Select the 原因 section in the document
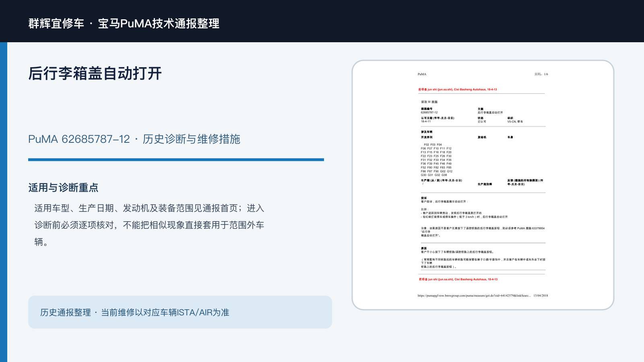 (483, 257)
